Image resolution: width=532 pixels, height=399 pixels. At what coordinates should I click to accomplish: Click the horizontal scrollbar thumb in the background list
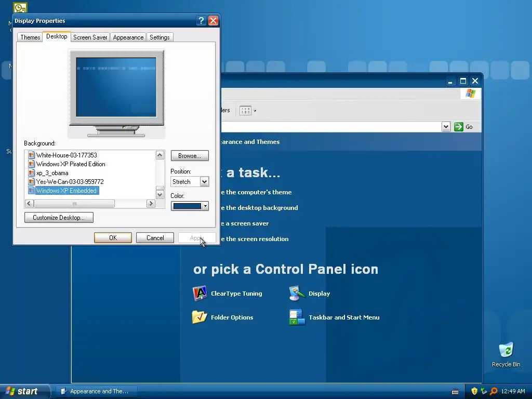tap(74, 204)
